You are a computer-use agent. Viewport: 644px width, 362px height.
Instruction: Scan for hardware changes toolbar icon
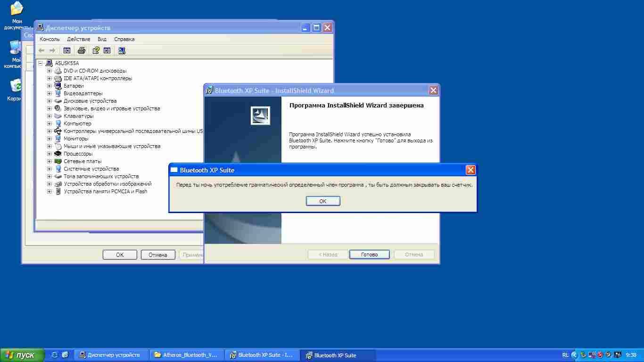tap(122, 50)
